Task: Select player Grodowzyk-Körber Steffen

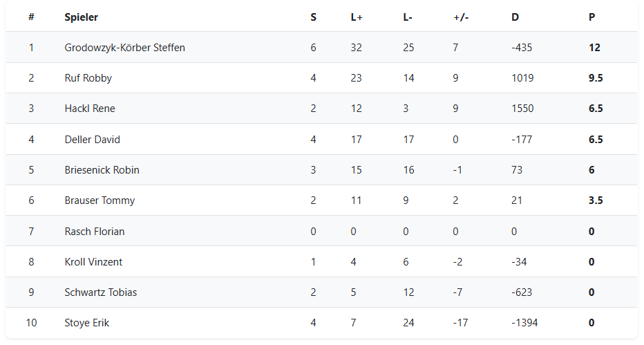Action: pos(124,48)
